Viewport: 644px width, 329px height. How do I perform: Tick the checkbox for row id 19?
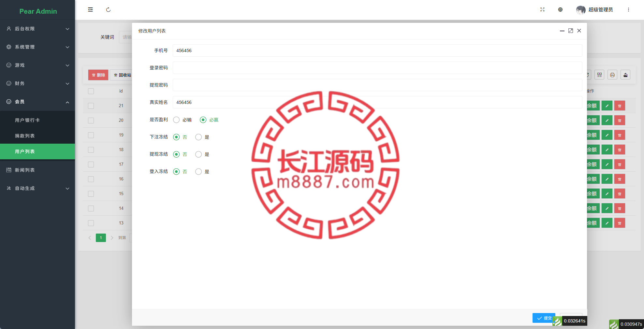click(x=91, y=135)
